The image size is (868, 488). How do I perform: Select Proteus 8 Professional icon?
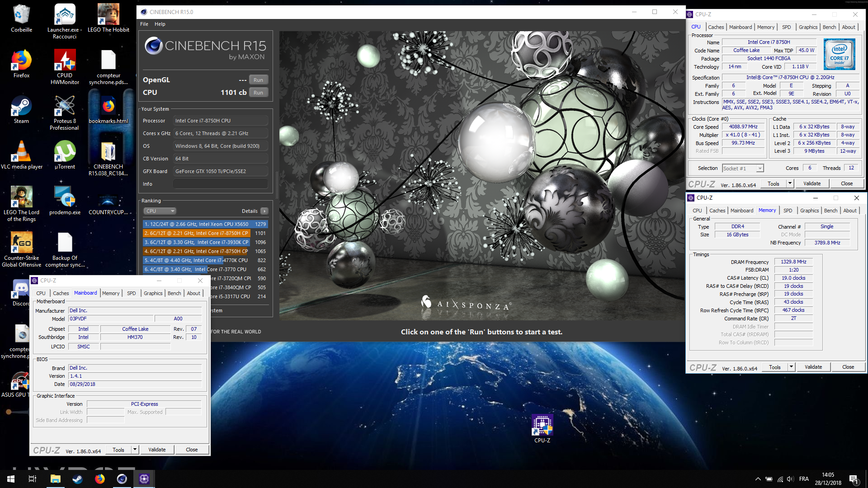65,113
